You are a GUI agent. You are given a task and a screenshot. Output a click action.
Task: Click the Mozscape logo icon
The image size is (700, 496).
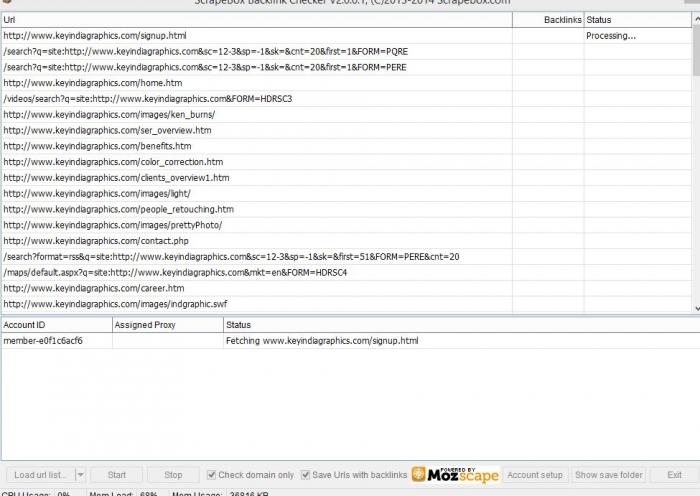(455, 475)
